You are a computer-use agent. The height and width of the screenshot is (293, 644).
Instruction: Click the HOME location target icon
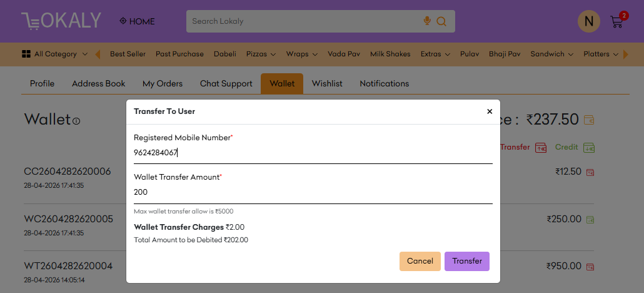coord(123,21)
